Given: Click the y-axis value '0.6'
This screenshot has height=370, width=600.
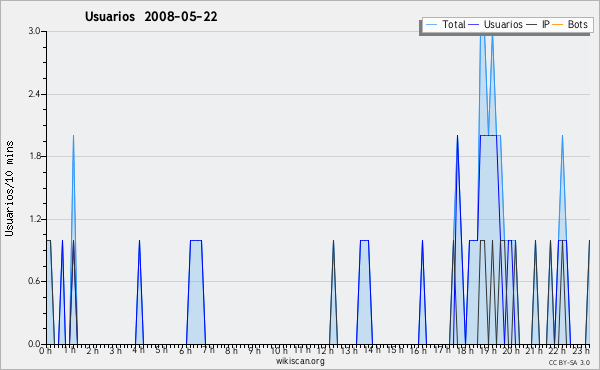Looking at the screenshot, I should pyautogui.click(x=34, y=281).
